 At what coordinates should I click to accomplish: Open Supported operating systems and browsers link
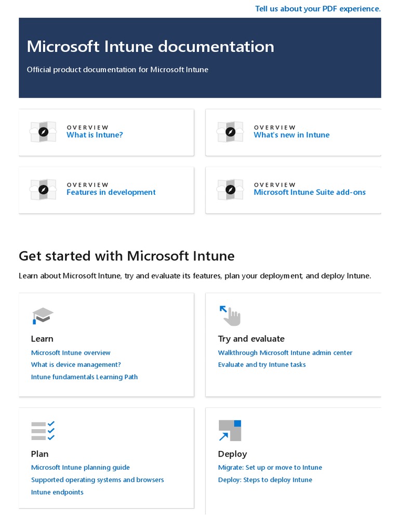click(97, 480)
